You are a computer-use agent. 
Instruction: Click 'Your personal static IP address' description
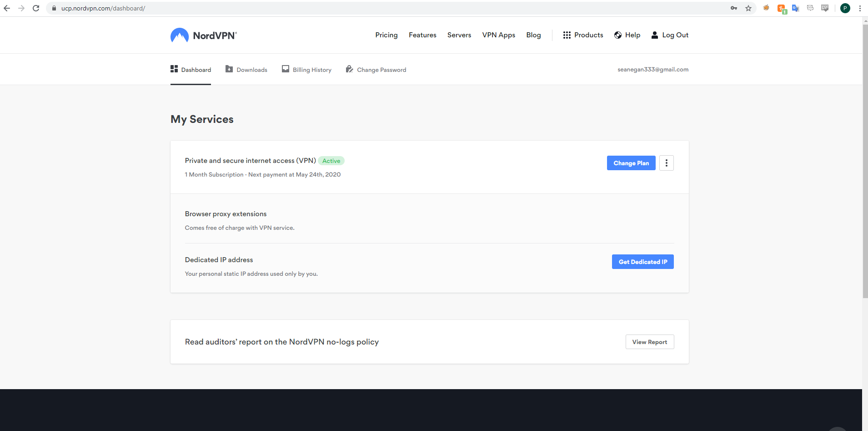pyautogui.click(x=251, y=274)
